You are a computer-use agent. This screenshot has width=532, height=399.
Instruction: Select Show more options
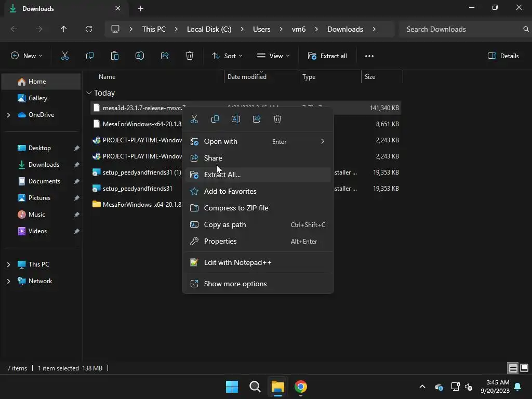[258, 284]
